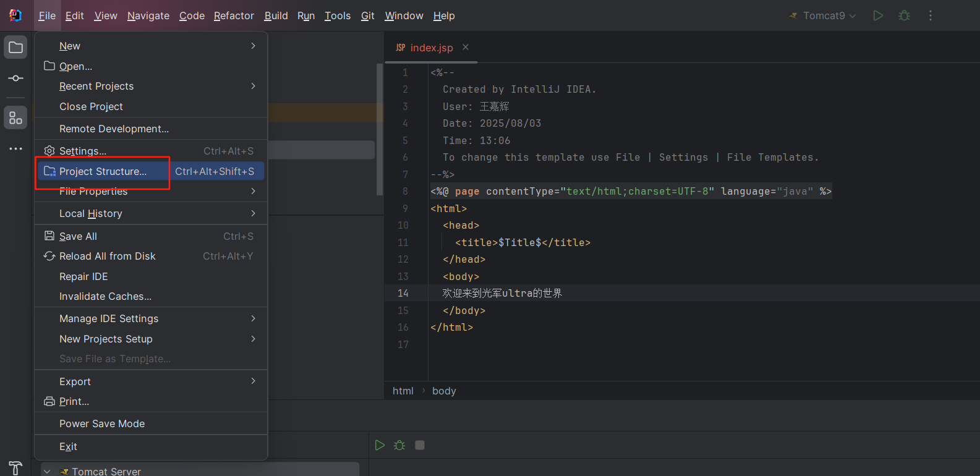Collapse the Tomcat Server tree node
This screenshot has width=980, height=476.
click(x=48, y=472)
